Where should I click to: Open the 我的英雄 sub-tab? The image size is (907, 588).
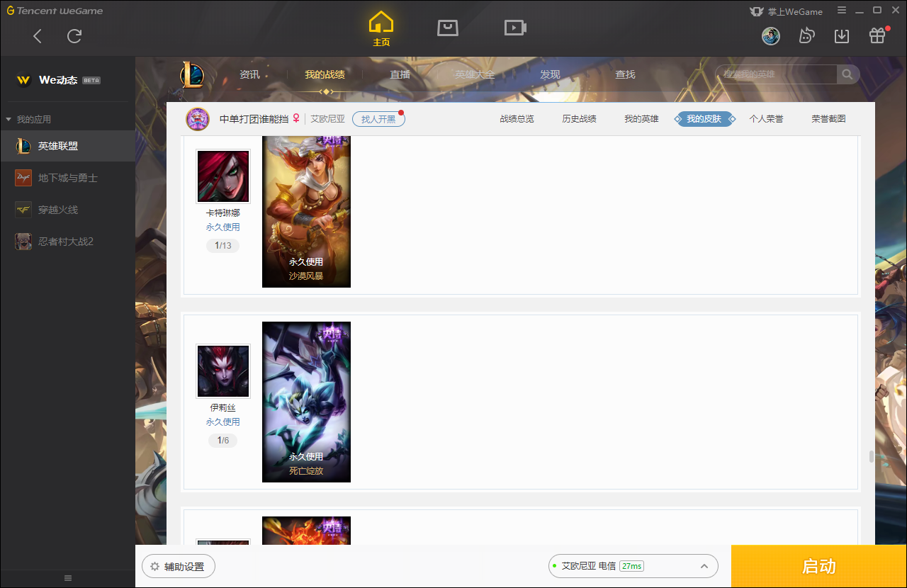642,119
